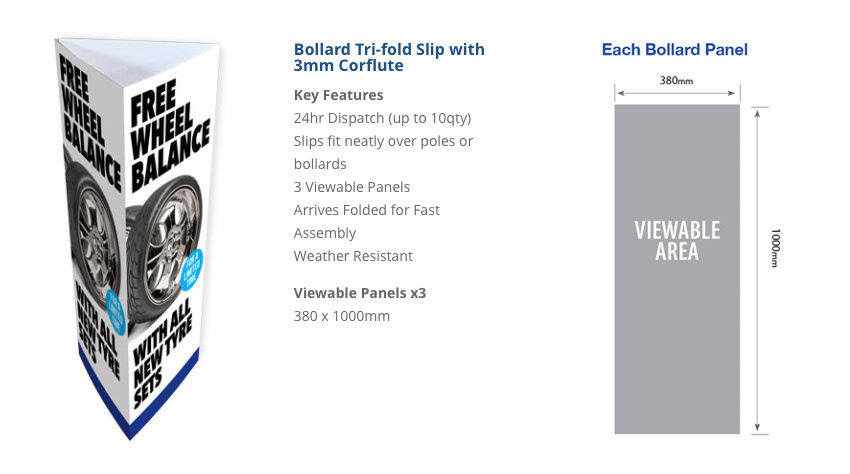Click the "Arrives Folded for Fast" feature text
The height and width of the screenshot is (474, 850).
tap(367, 210)
